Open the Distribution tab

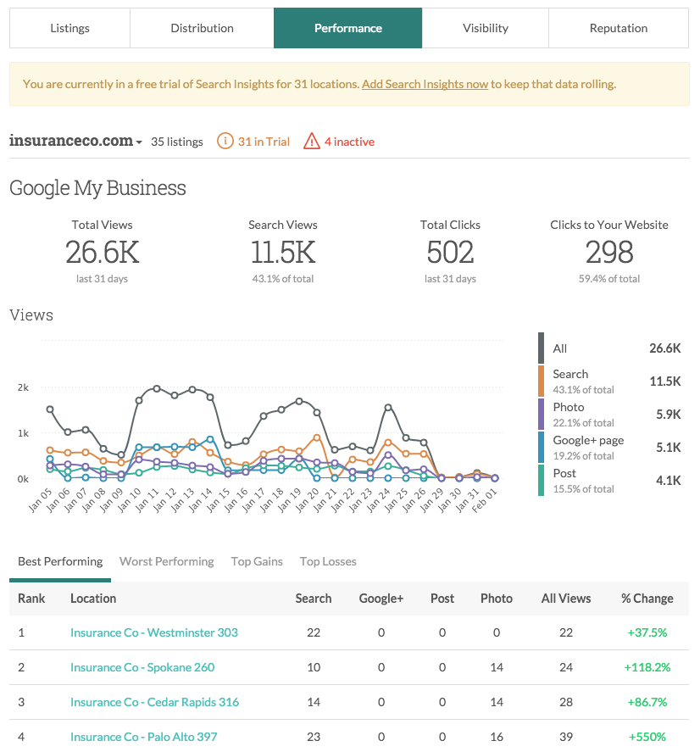[x=201, y=28]
